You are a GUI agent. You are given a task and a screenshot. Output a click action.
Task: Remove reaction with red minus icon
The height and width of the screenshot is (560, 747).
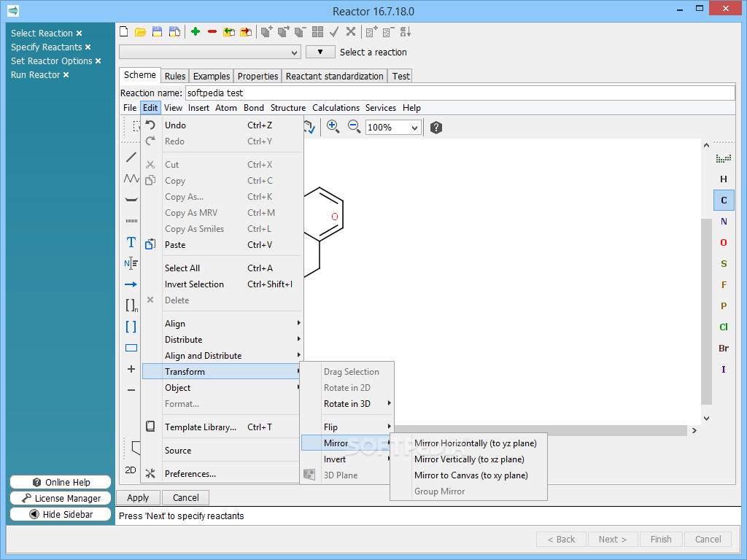(212, 32)
